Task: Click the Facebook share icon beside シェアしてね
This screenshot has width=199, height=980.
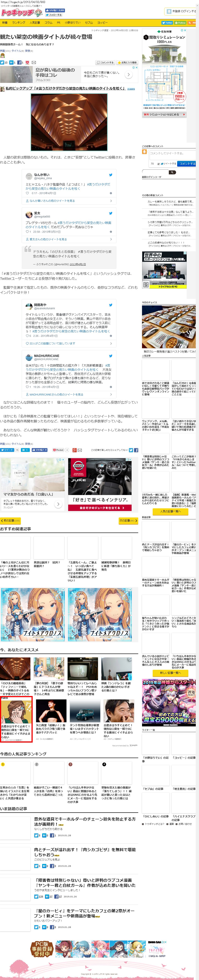Action: 136,450
